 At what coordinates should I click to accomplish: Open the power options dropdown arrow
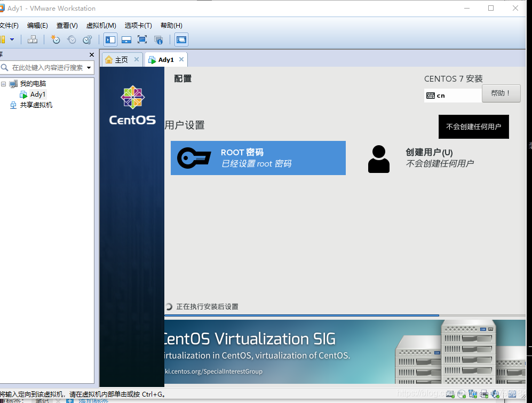tap(12, 39)
